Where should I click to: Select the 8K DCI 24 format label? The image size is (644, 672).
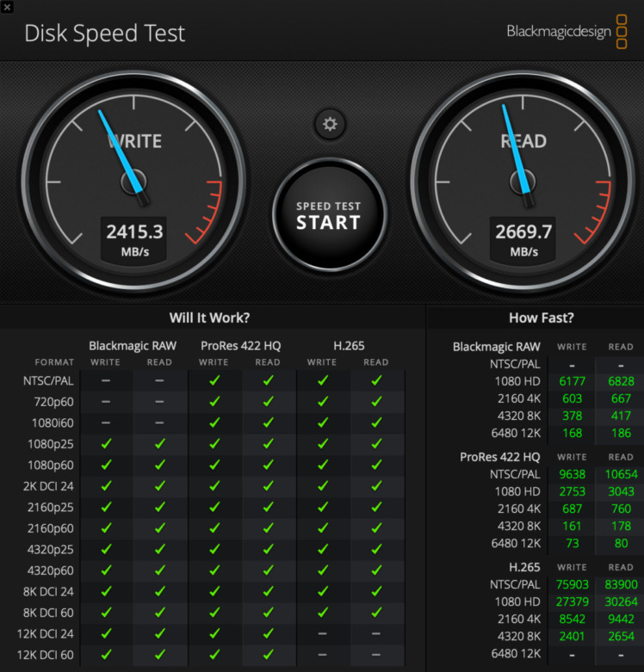(48, 591)
